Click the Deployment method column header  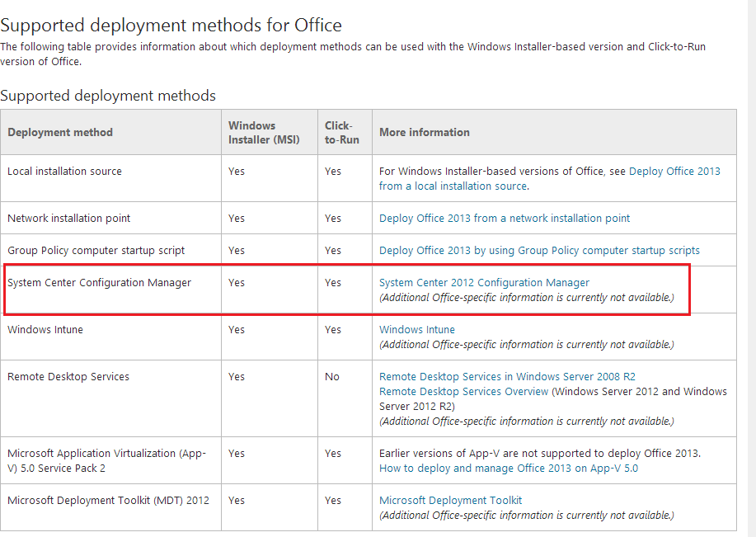(x=60, y=133)
